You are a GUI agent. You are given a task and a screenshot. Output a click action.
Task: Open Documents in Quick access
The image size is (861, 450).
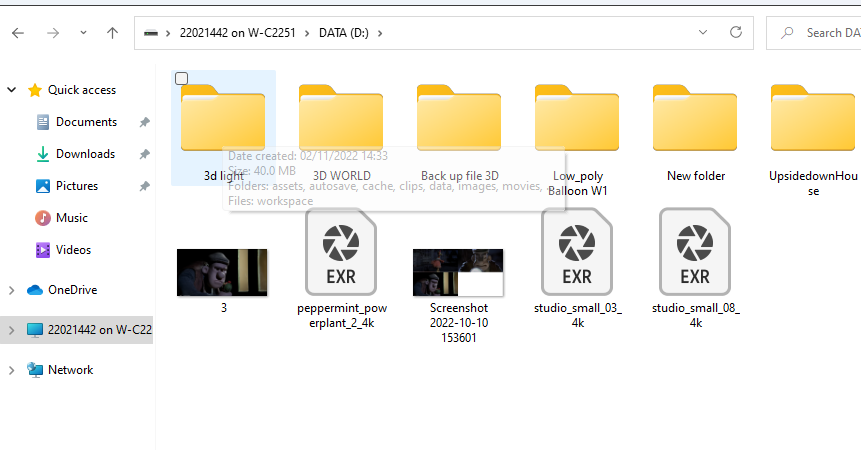coord(86,122)
